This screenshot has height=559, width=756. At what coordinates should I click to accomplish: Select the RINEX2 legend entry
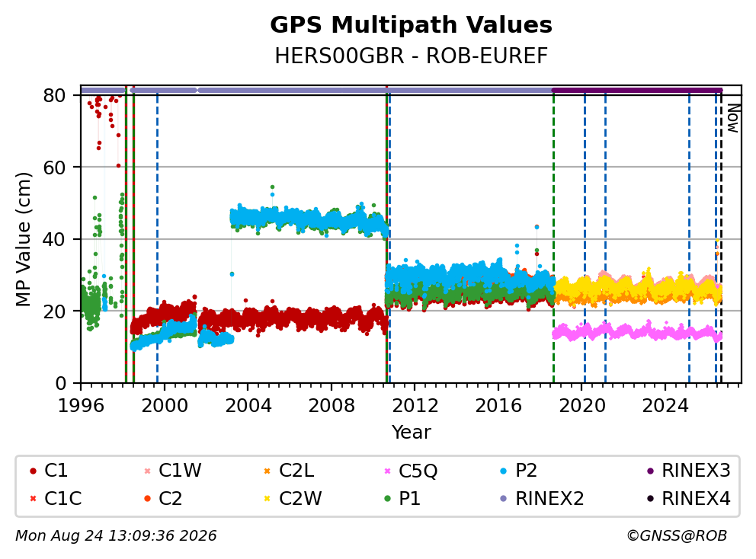pyautogui.click(x=543, y=498)
